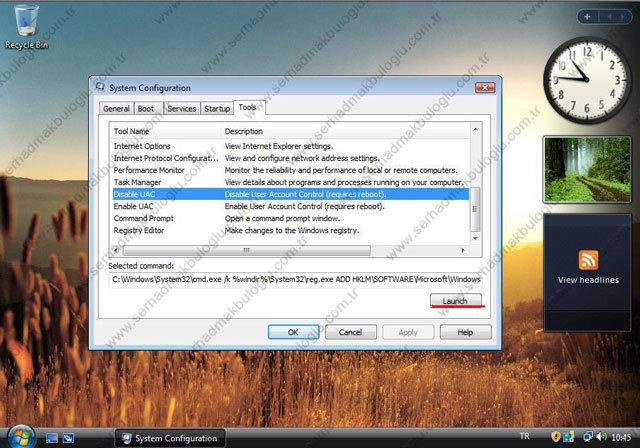This screenshot has width=640, height=448.
Task: Click the Cancel button
Action: coord(350,332)
